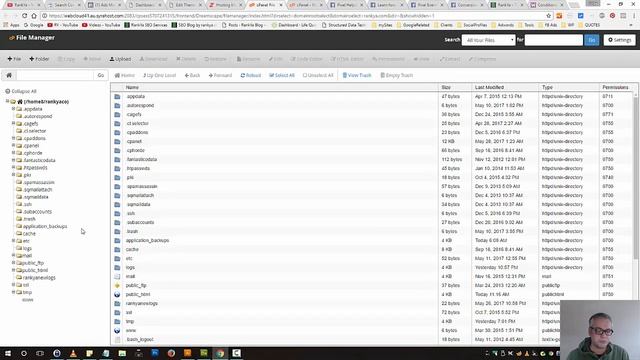Open File Manager Settings

click(x=619, y=40)
